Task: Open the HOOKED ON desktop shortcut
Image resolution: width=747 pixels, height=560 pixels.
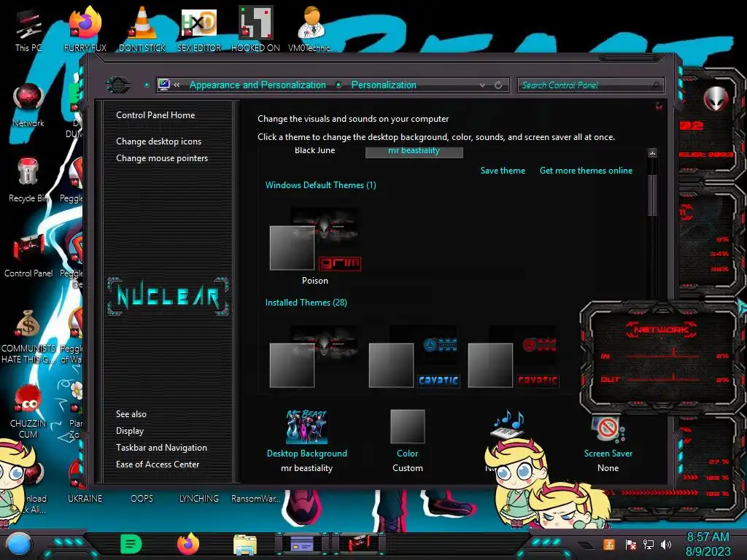Action: tap(255, 29)
